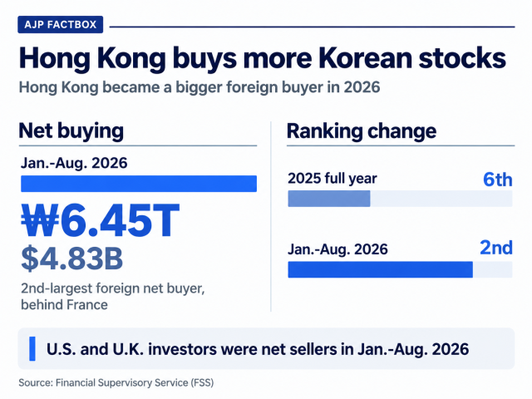Click the horizontal rule beside AJP FACTBOX
The image size is (532, 399).
point(313,27)
